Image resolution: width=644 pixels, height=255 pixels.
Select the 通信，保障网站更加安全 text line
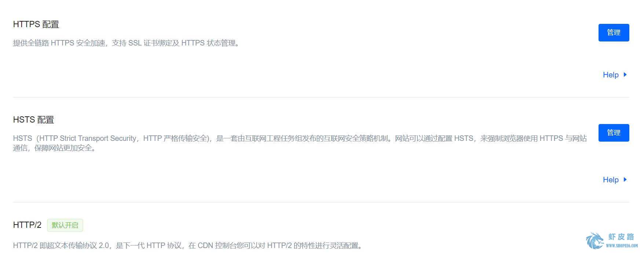[x=55, y=148]
